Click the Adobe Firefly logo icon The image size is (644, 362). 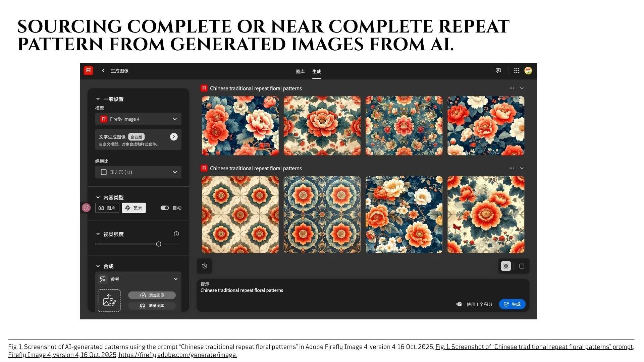(x=88, y=70)
